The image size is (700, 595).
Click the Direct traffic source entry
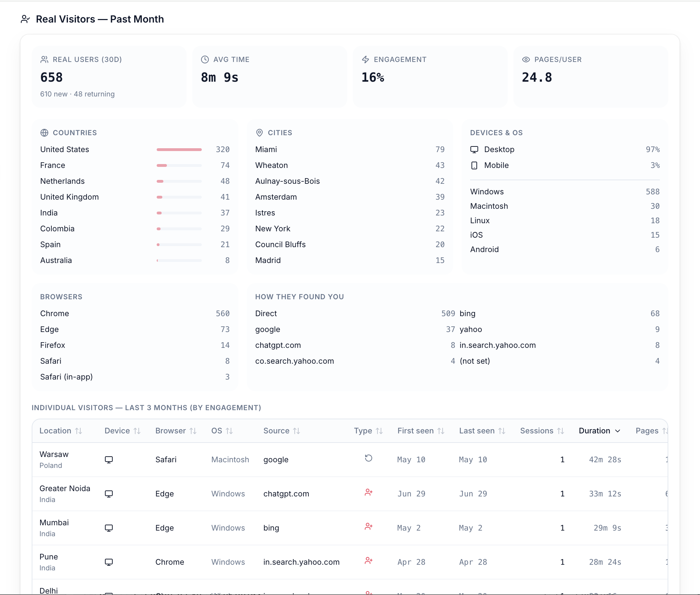pyautogui.click(x=266, y=313)
